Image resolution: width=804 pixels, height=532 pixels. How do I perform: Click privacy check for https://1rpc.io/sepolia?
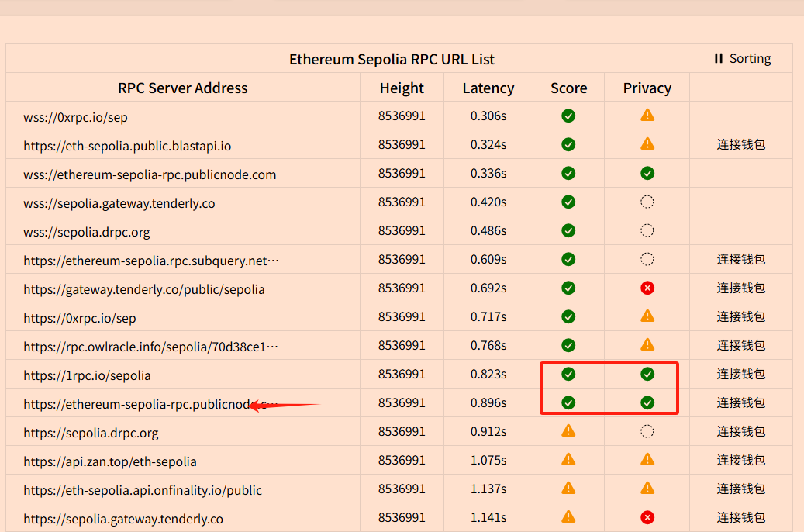(x=647, y=375)
